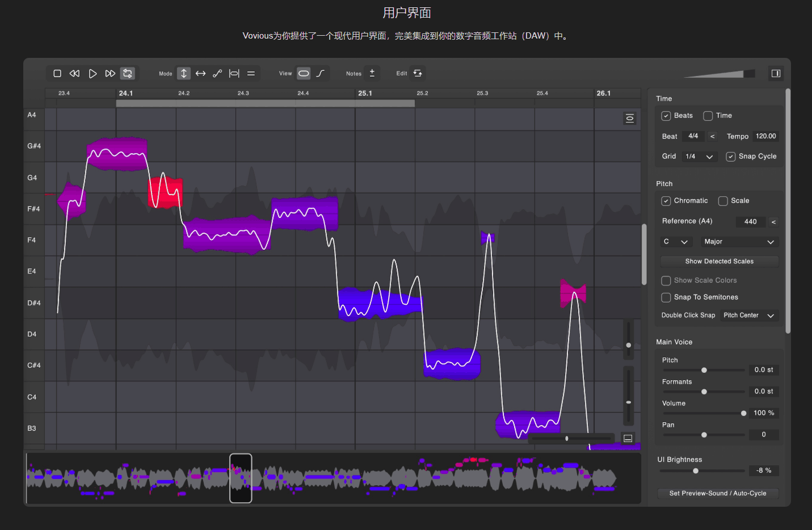This screenshot has height=530, width=812.
Task: Check the Scale option under Pitch
Action: tap(723, 200)
